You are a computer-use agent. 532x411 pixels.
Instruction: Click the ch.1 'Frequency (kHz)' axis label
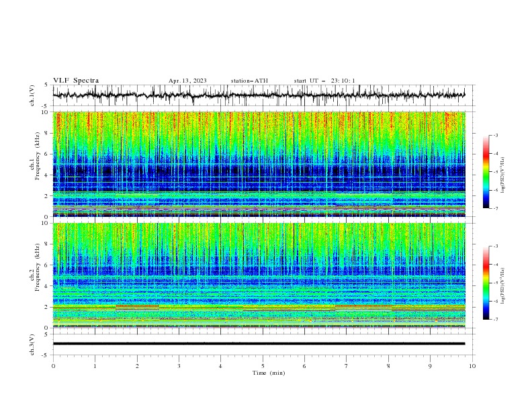tap(37, 156)
